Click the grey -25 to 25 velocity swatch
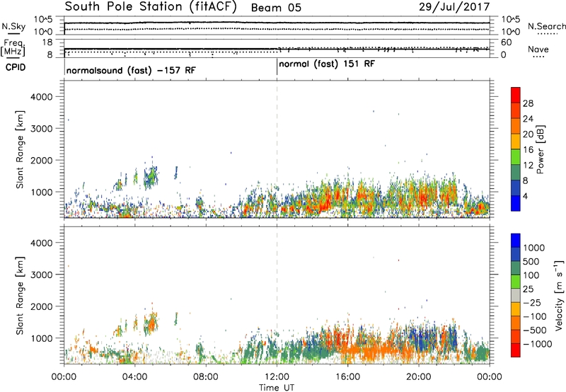 tap(516, 296)
